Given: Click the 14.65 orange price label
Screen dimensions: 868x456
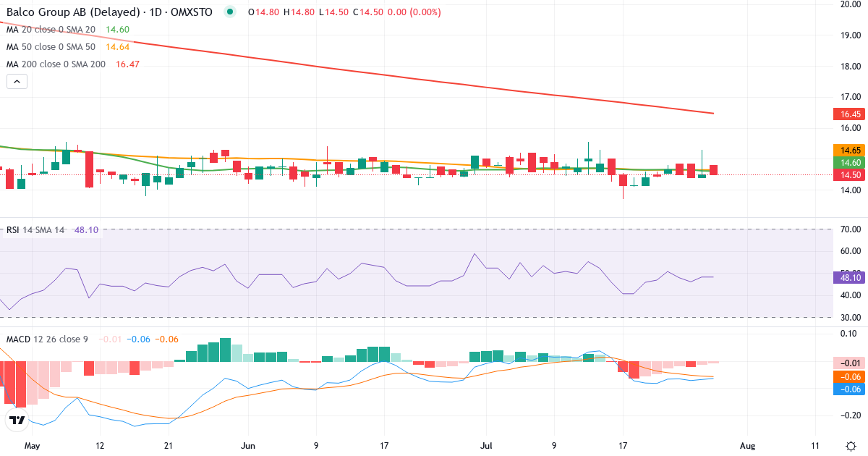Looking at the screenshot, I should click(848, 151).
